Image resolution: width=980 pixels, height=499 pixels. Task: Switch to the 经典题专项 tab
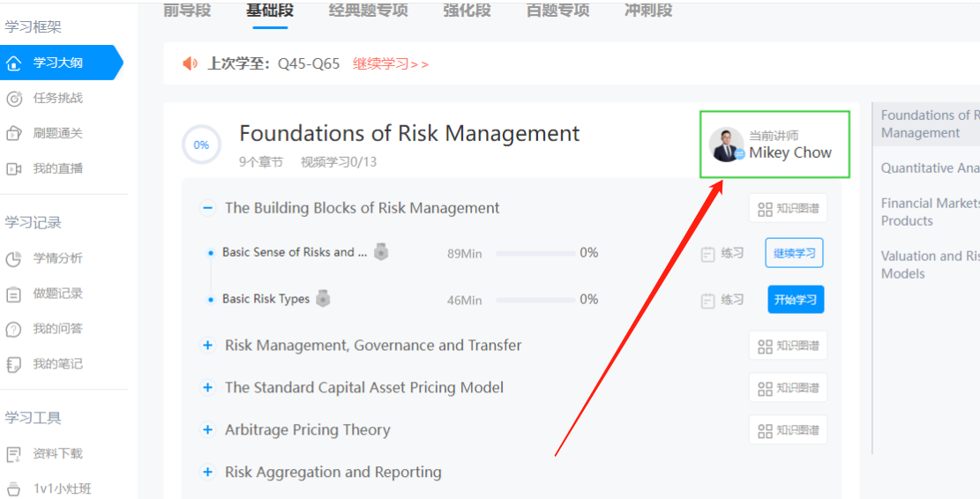click(369, 11)
